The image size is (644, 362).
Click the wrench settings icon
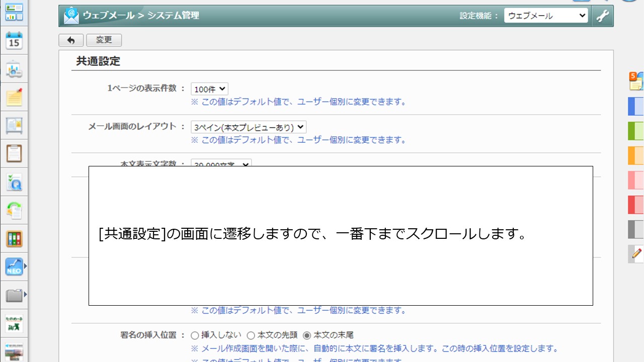(x=602, y=16)
